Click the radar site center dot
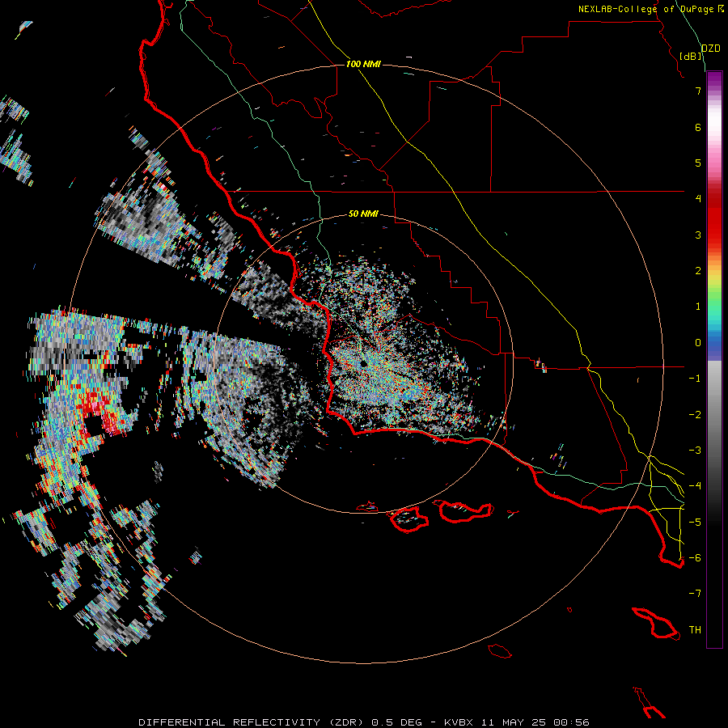The width and height of the screenshot is (728, 728). (363, 363)
